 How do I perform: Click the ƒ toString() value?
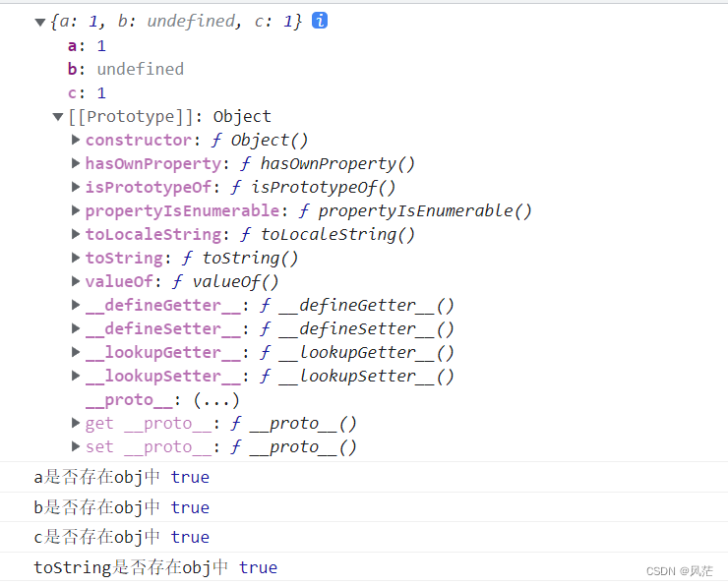point(240,258)
